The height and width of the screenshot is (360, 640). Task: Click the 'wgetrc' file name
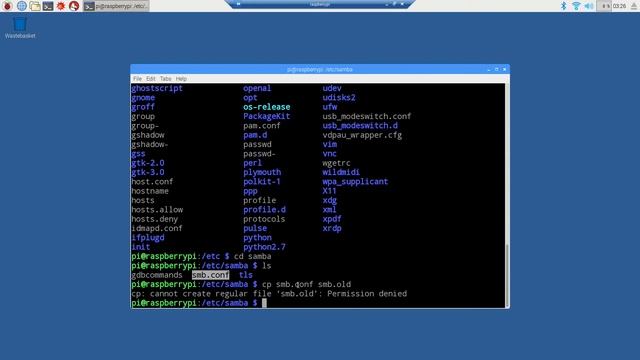click(336, 163)
